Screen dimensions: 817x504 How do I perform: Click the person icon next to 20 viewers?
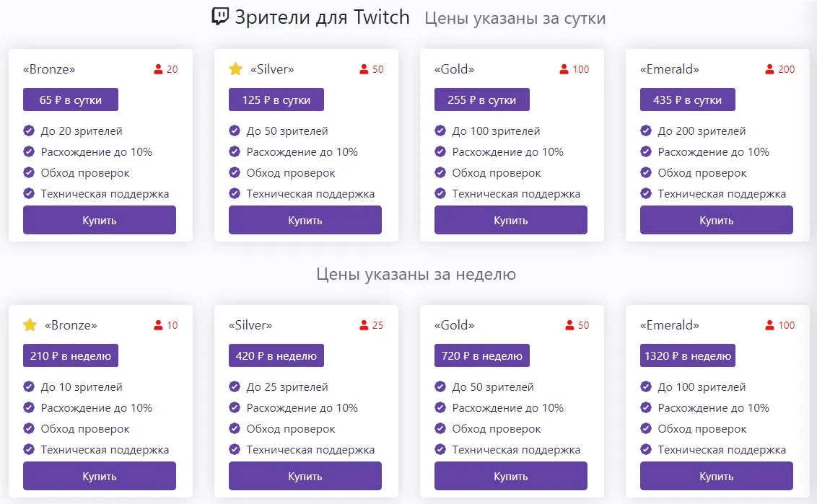tap(158, 70)
